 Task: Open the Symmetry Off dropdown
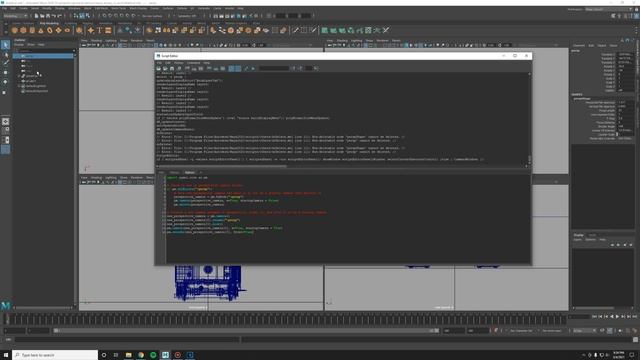188,16
